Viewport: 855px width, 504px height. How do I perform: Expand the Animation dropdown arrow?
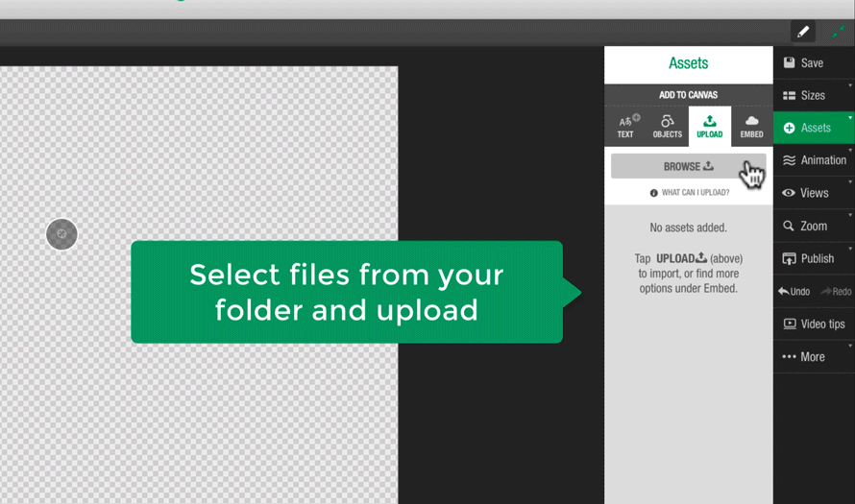click(x=849, y=151)
